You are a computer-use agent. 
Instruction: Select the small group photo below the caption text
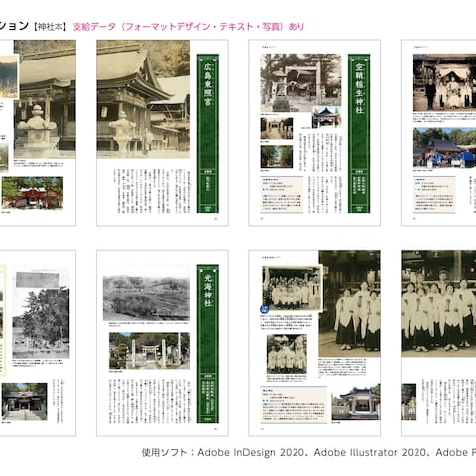click(287, 354)
